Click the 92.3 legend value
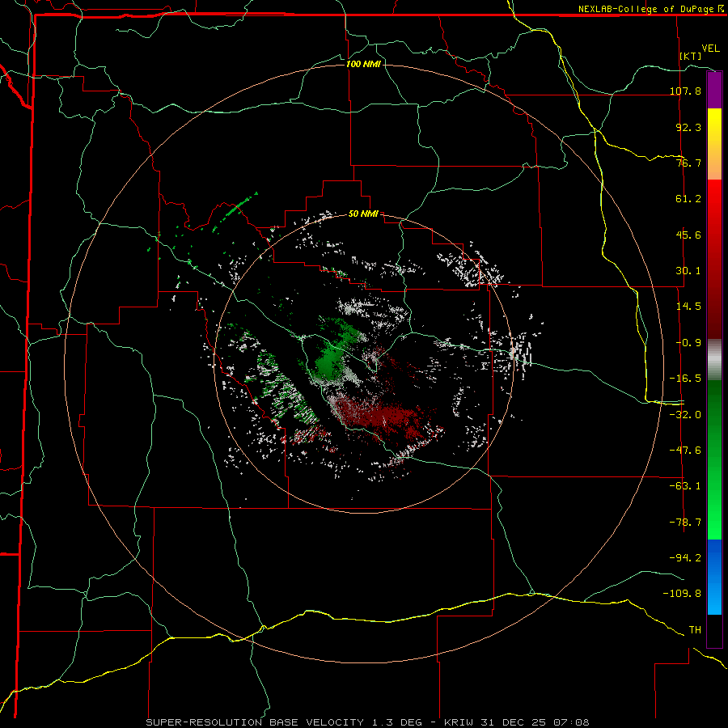Image resolution: width=728 pixels, height=728 pixels. [688, 127]
